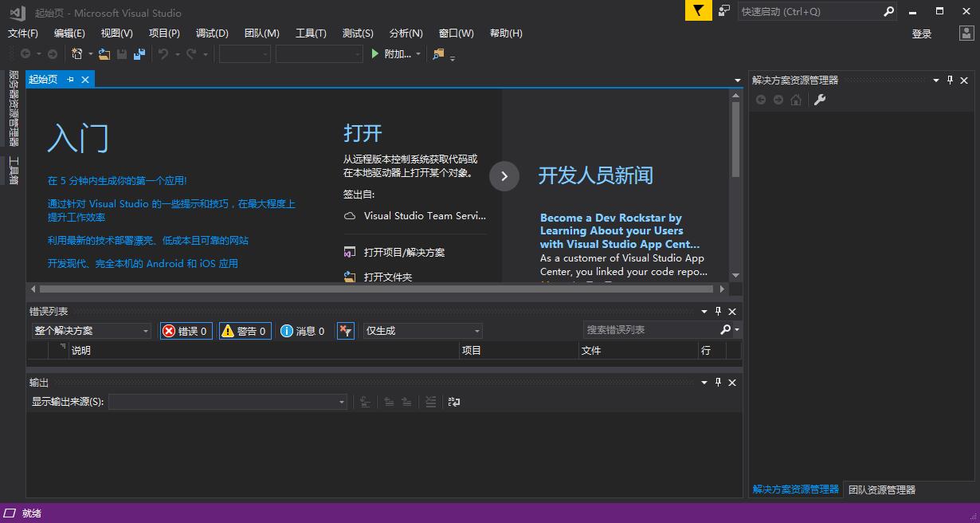This screenshot has width=980, height=523.
Task: Toggle the 消息 0 filter button
Action: coord(303,331)
